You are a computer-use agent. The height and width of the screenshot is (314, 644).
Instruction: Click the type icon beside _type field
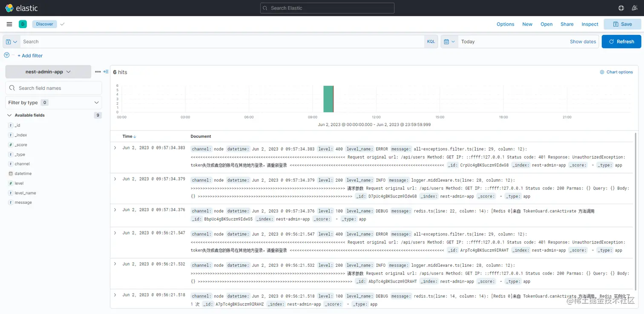pos(11,155)
